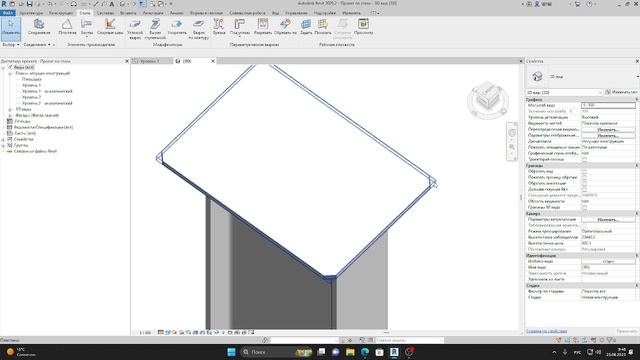Screen dimensions: 640x360
Task: Select the Обрезать по tool
Action: click(285, 27)
